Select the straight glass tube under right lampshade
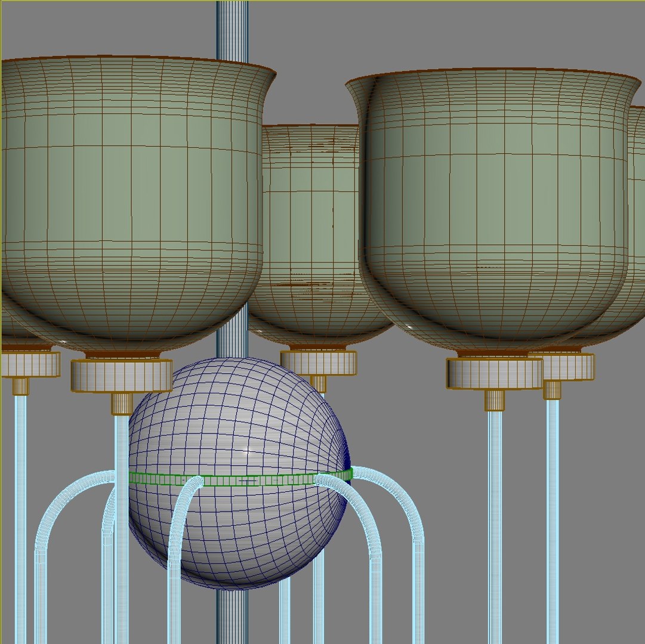Viewport: 645px width, 644px height. pyautogui.click(x=495, y=527)
